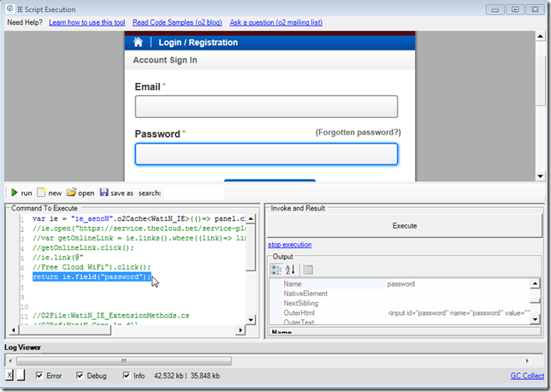
Task: Select Alphabetical sort icon in Output grid
Action: pyautogui.click(x=290, y=270)
